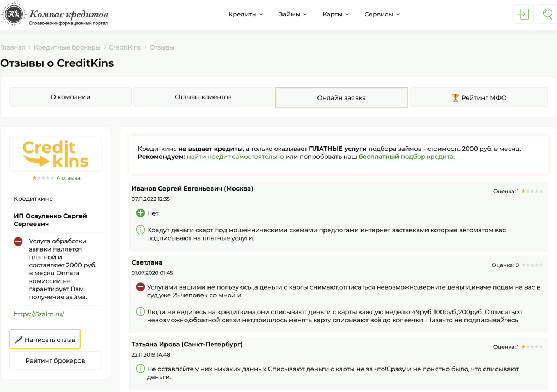Click the login icon in header

tap(523, 14)
